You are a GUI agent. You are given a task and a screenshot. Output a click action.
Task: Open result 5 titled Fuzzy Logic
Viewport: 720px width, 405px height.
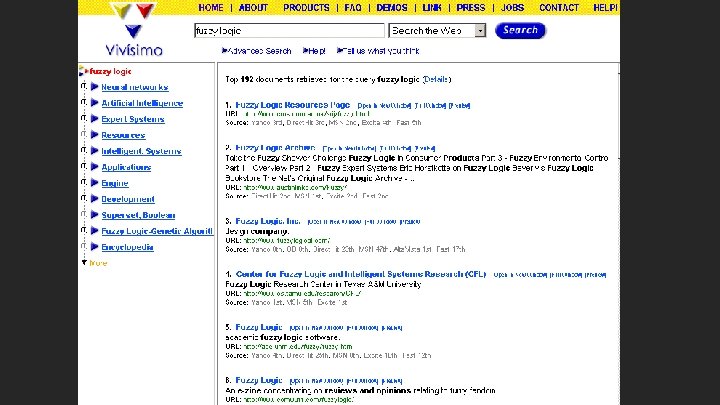(x=259, y=327)
